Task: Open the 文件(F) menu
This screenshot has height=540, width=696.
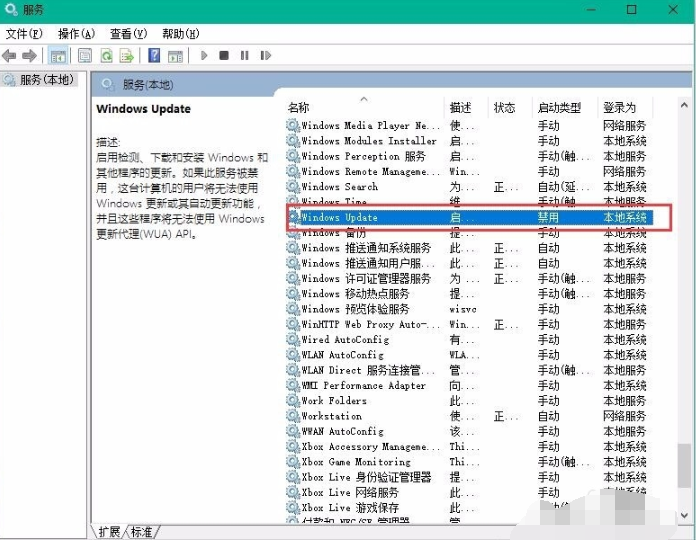Action: tap(24, 34)
